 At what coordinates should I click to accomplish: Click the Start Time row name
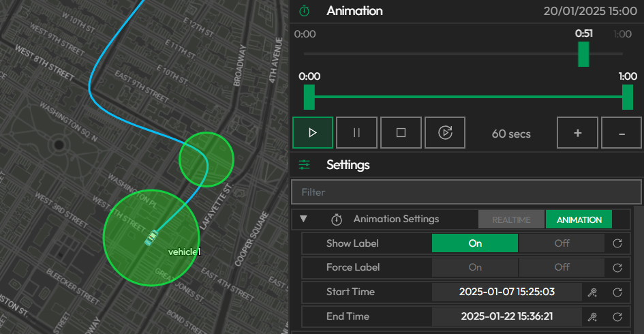pyautogui.click(x=350, y=292)
